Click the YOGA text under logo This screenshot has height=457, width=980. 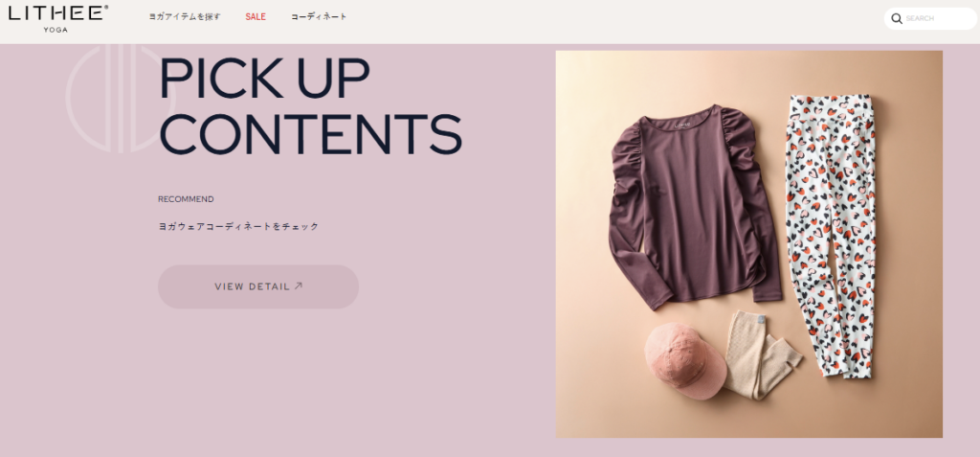coord(56,30)
